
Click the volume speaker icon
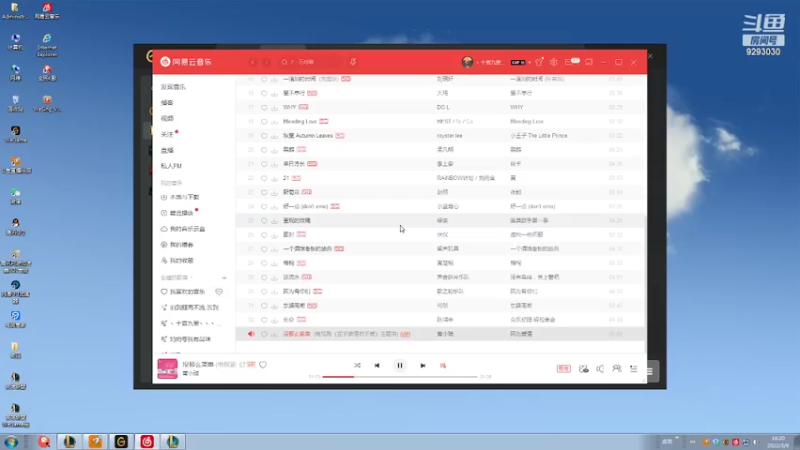click(x=600, y=368)
